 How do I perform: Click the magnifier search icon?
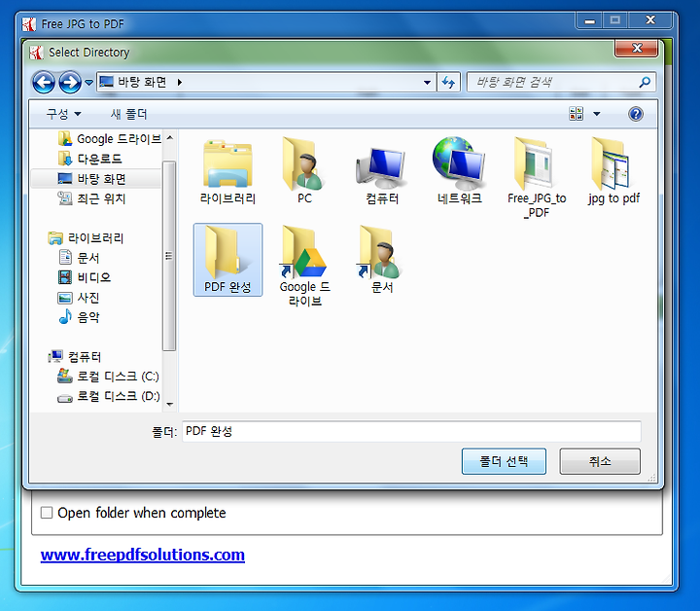tap(645, 82)
